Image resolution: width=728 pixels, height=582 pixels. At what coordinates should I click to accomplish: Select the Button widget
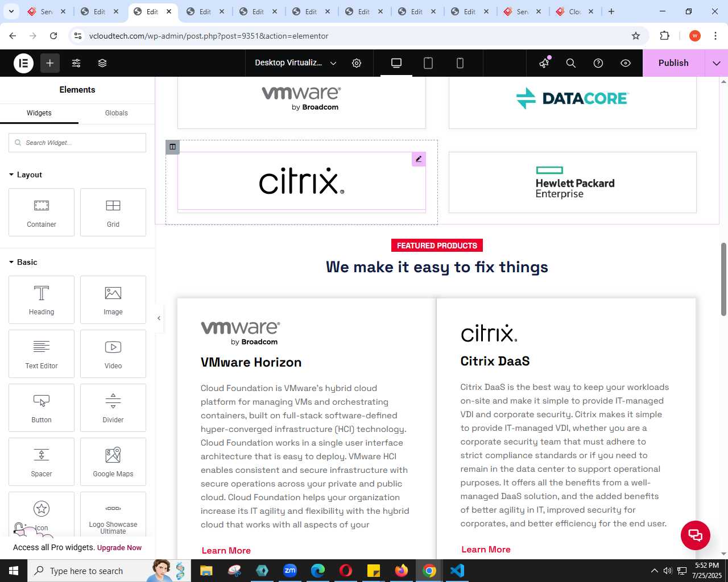(x=42, y=408)
